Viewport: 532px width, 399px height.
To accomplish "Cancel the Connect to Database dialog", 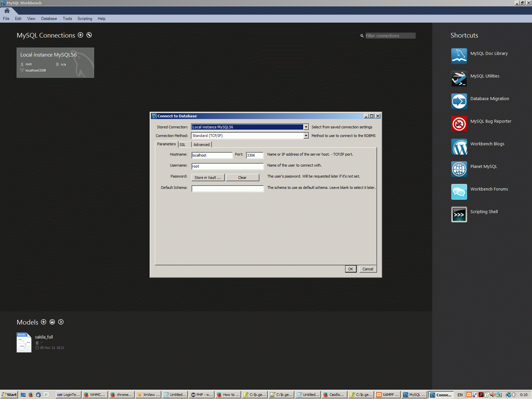I will tap(368, 269).
